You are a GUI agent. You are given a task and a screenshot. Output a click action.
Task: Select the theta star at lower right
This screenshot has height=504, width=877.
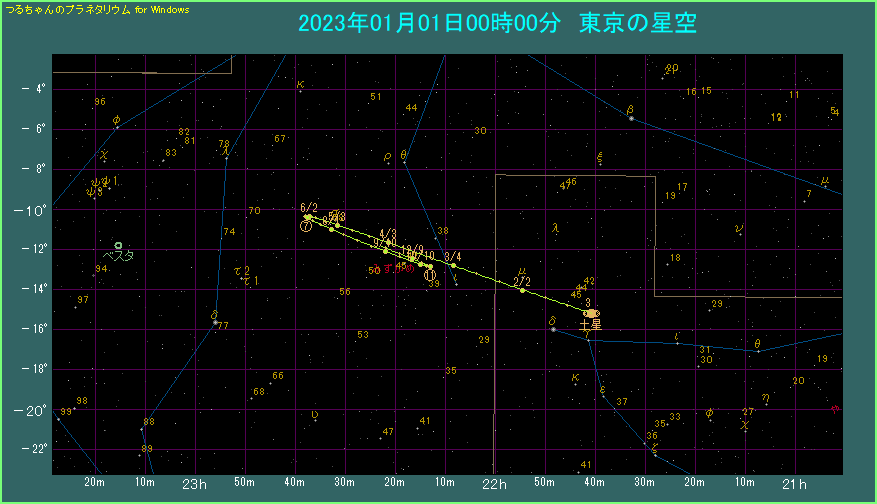coord(757,350)
